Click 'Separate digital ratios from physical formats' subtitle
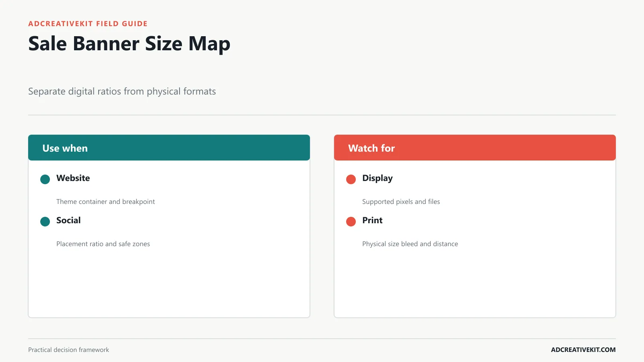644x362 pixels. [x=122, y=91]
